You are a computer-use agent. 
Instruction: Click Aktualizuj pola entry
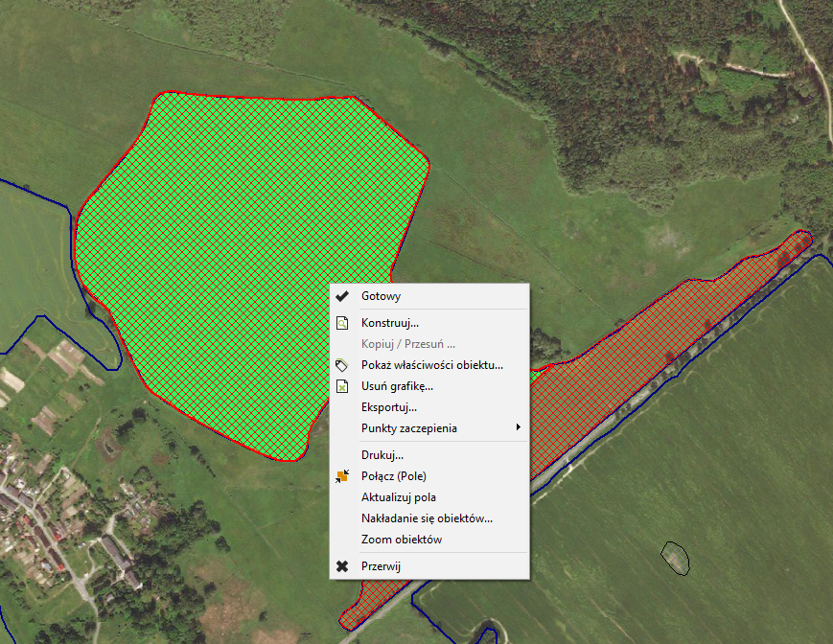(429, 497)
